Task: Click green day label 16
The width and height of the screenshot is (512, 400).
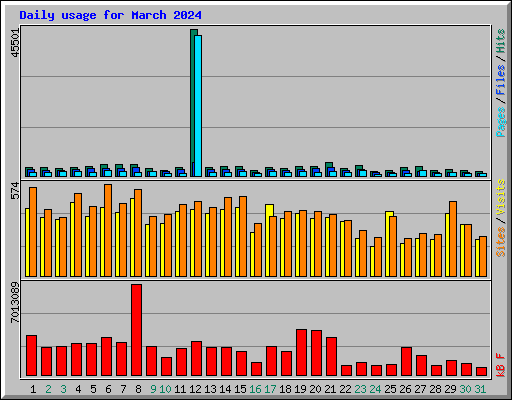Action: click(x=255, y=389)
